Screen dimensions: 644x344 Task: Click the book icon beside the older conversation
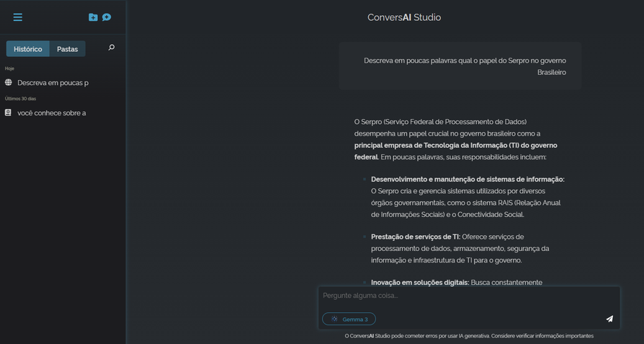9,113
